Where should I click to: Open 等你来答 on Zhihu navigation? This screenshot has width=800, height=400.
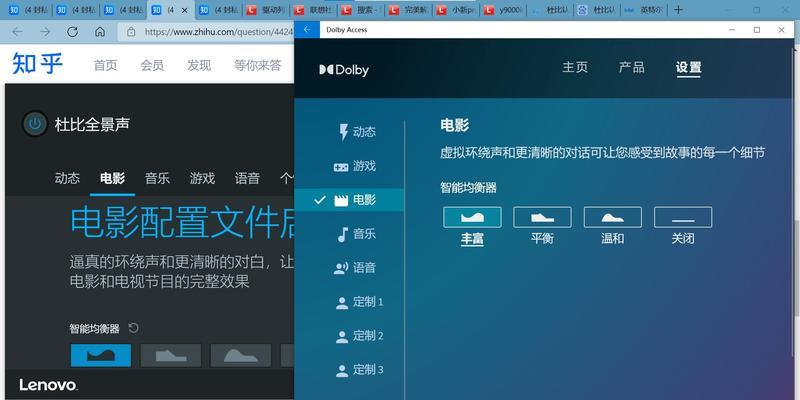point(258,65)
